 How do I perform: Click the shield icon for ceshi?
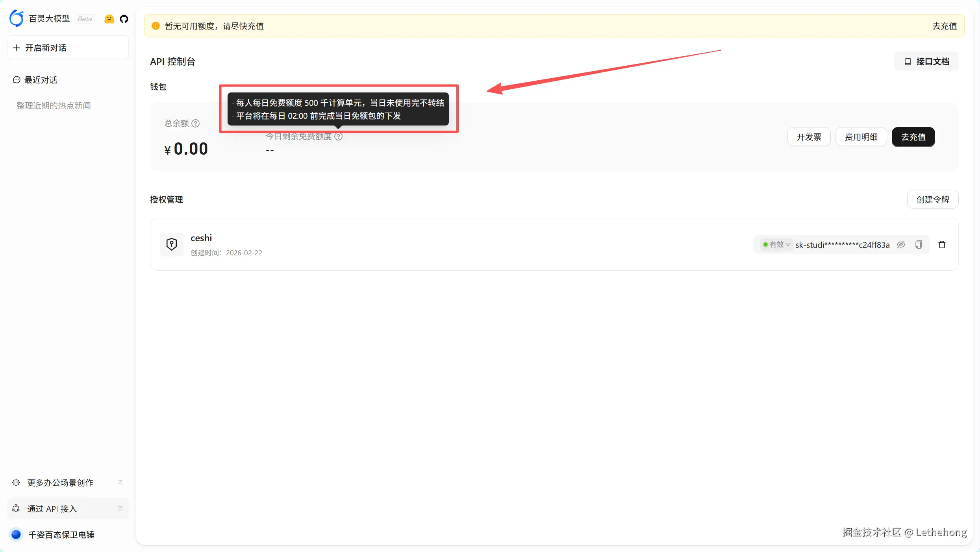point(172,244)
